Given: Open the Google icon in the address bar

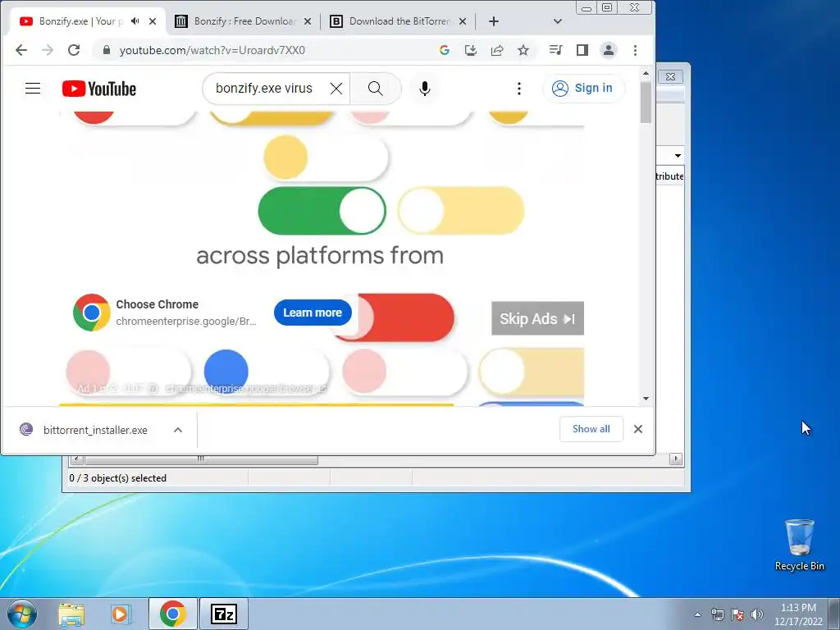Looking at the screenshot, I should [x=444, y=50].
